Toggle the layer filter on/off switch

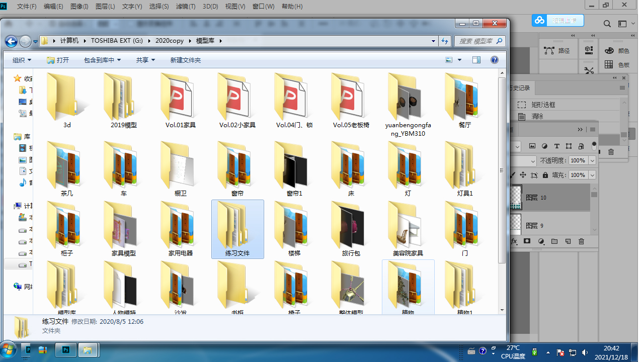[x=594, y=146]
